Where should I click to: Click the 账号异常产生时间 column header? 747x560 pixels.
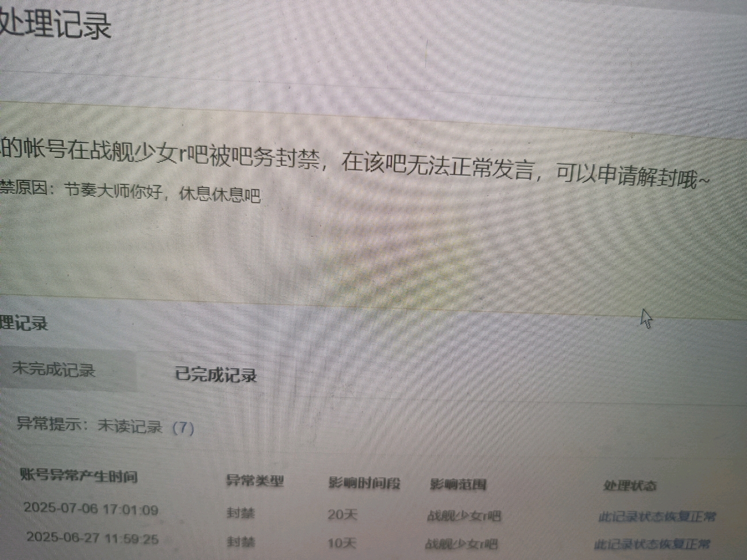(79, 476)
